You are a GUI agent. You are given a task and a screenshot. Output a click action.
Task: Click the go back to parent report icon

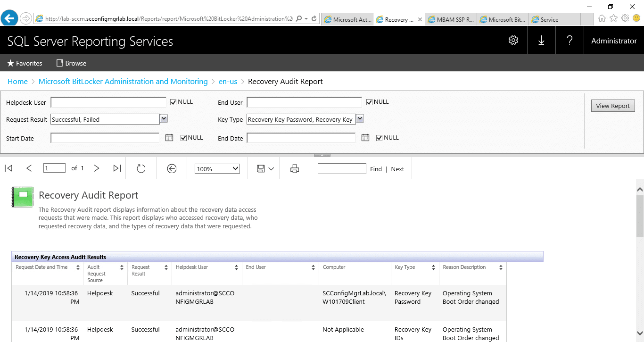(172, 168)
